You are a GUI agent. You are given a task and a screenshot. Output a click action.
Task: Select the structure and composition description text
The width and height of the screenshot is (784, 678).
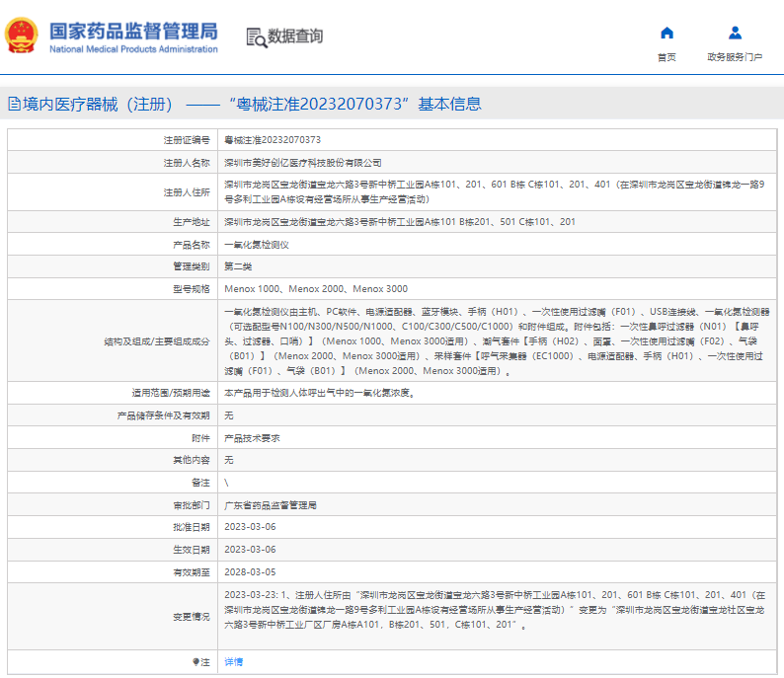(497, 341)
